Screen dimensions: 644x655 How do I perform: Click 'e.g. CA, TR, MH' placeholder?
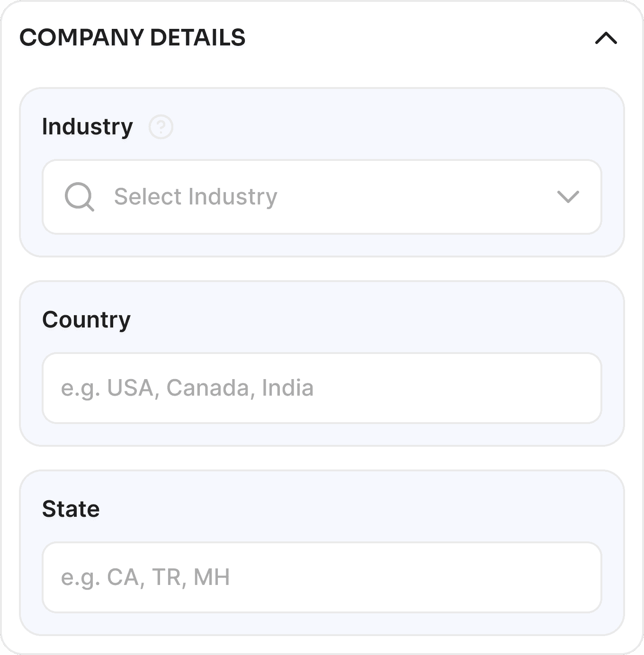click(x=145, y=577)
